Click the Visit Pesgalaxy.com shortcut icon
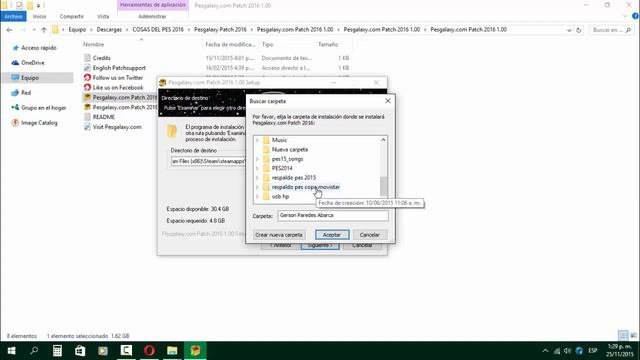 pos(87,127)
